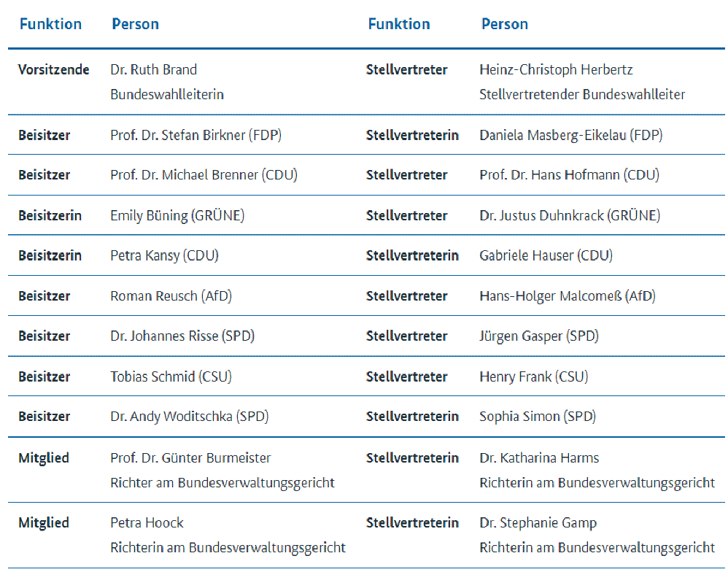Click the second Funktion column header
Image resolution: width=728 pixels, height=572 pixels.
coord(399,24)
